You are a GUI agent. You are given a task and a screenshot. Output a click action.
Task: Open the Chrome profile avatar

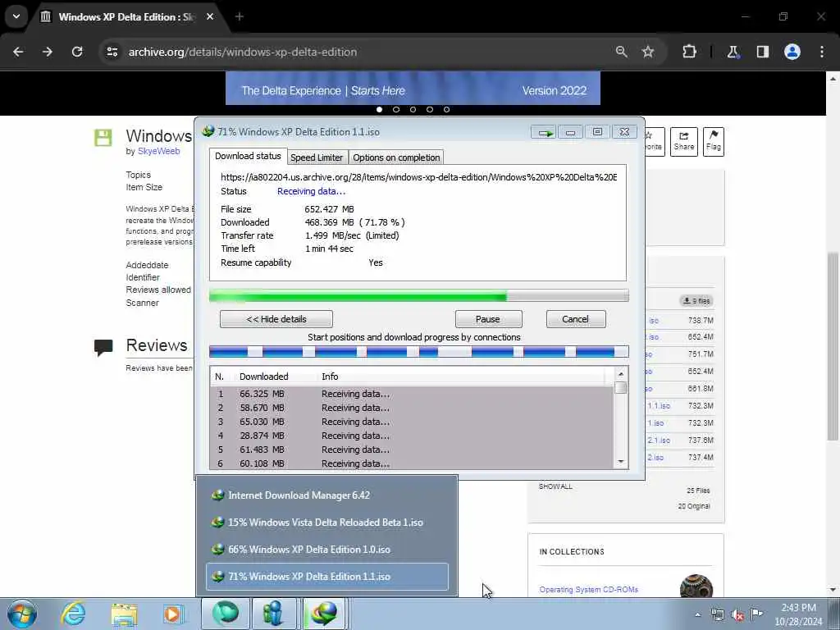(792, 52)
